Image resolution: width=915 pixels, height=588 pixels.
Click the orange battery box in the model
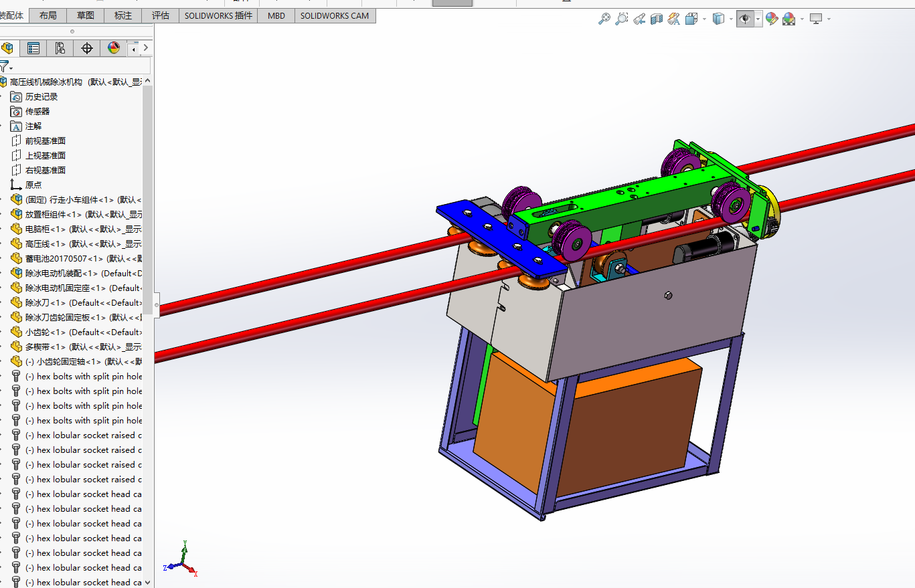click(622, 428)
